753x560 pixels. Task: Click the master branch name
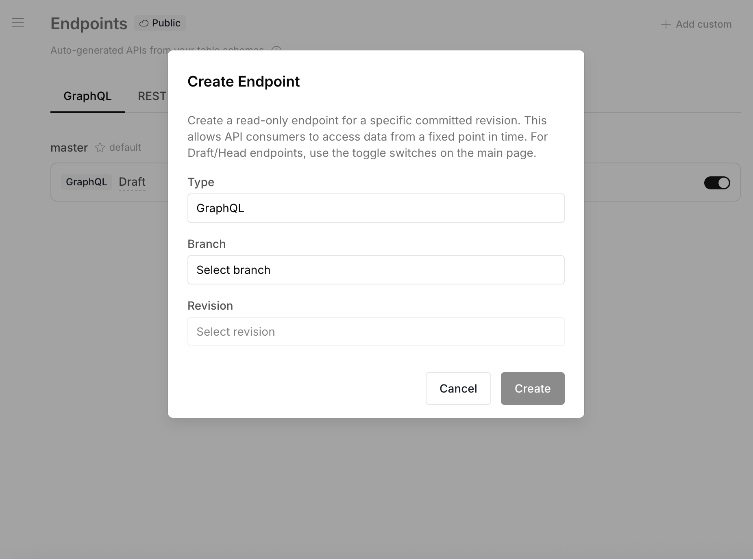click(69, 148)
